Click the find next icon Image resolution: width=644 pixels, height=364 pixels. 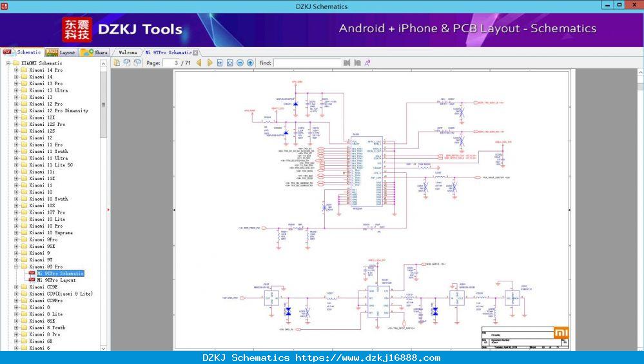(357, 63)
